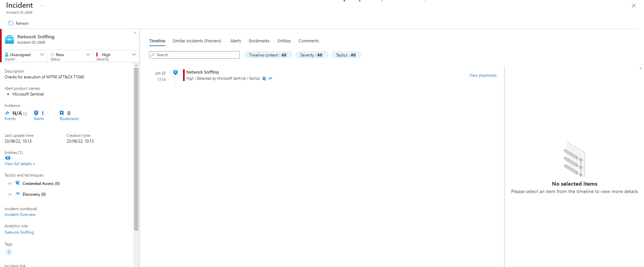Switch to the Alerts tab
Screen dimensions: 644x267
point(235,41)
